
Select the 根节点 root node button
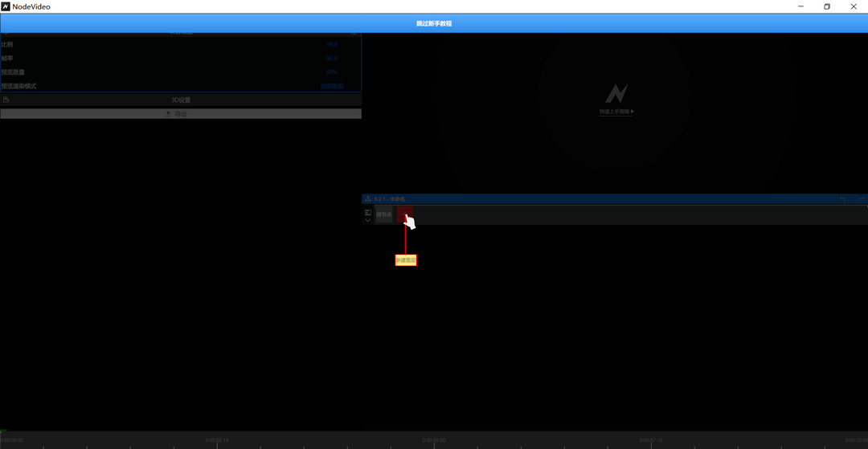coord(384,214)
